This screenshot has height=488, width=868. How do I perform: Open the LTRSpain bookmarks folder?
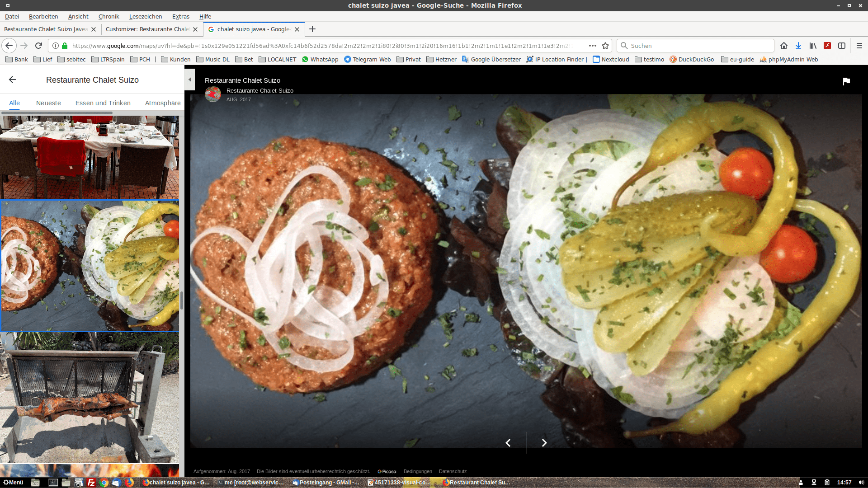click(108, 59)
